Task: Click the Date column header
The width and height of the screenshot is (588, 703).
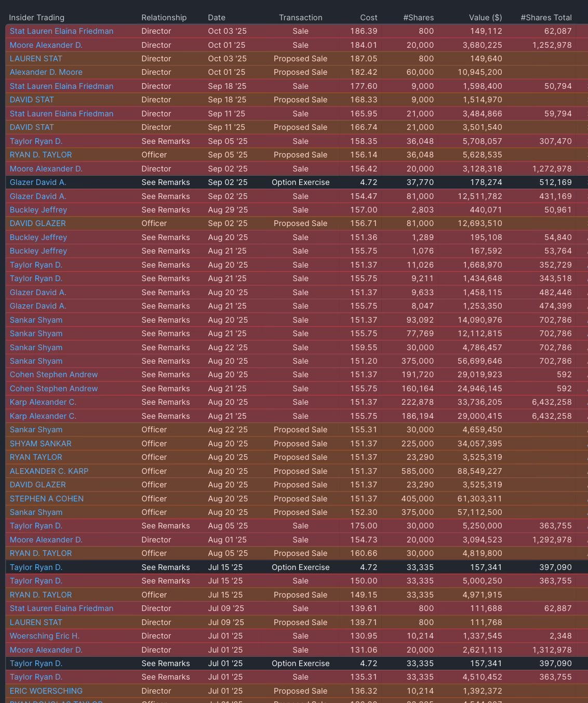Action: click(217, 18)
